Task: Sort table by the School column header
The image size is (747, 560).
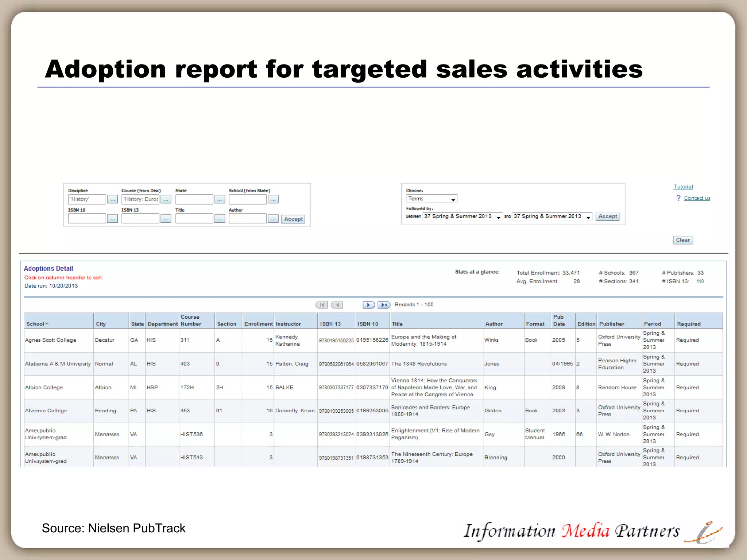Action: pyautogui.click(x=35, y=324)
